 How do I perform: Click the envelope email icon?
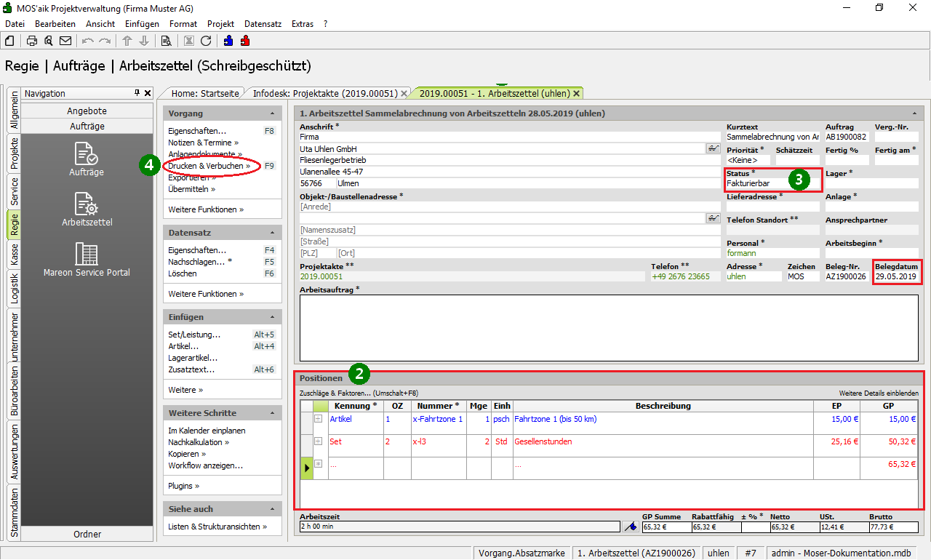pyautogui.click(x=65, y=41)
